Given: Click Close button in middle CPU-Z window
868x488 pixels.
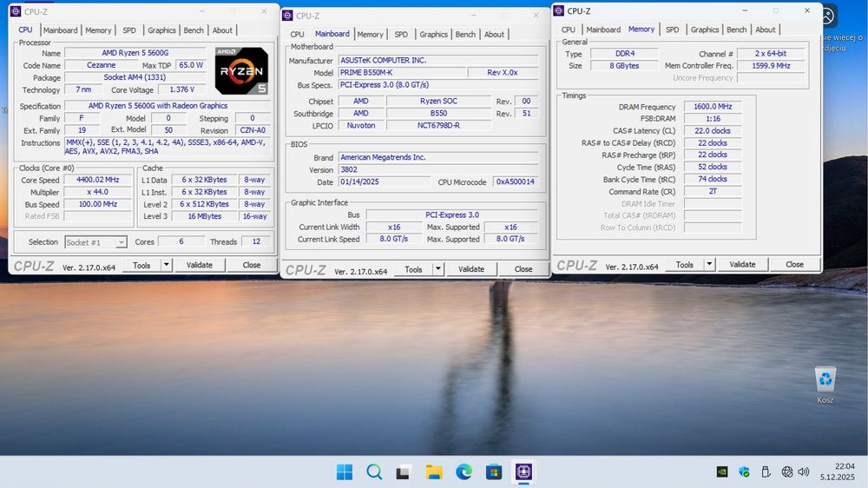Looking at the screenshot, I should 523,269.
